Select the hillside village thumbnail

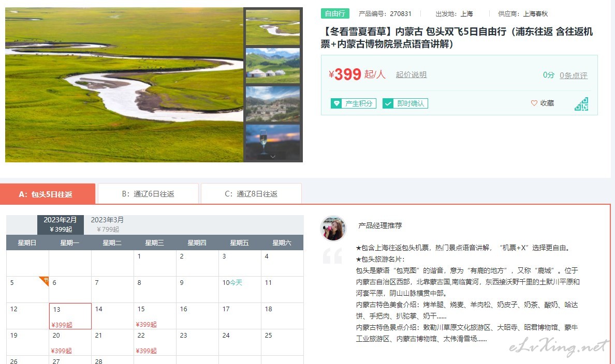[273, 104]
